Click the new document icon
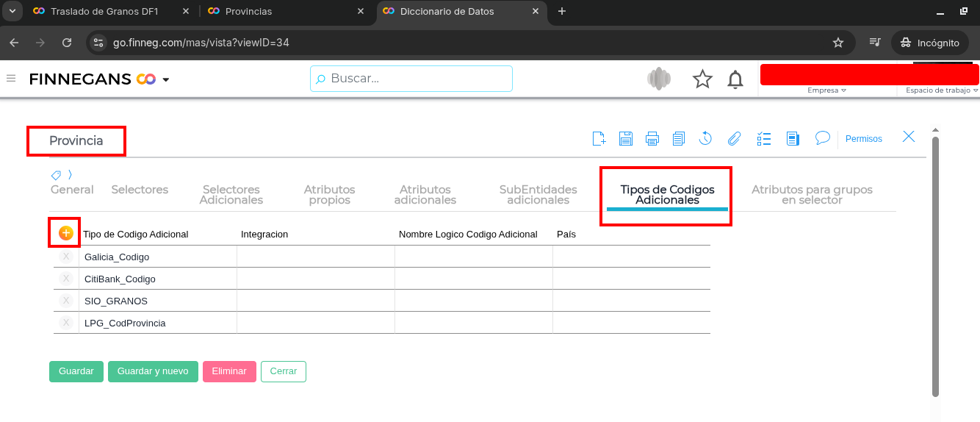 coord(599,138)
